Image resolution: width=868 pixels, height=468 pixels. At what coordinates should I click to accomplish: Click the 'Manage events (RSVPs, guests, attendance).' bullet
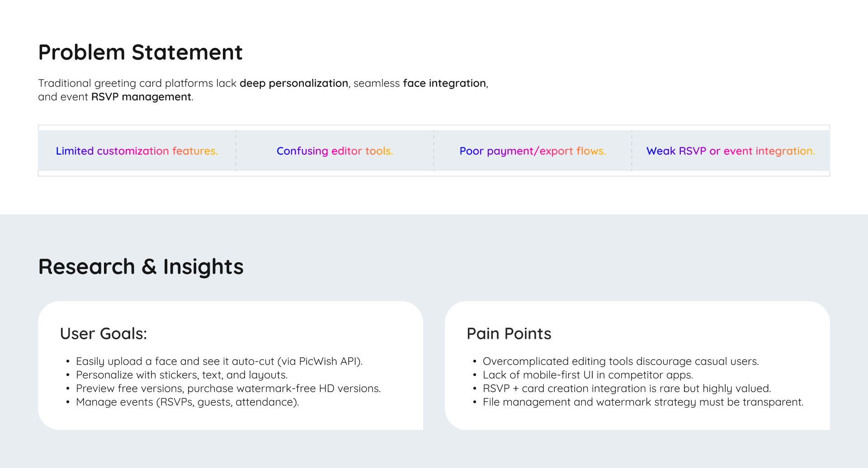pyautogui.click(x=187, y=402)
